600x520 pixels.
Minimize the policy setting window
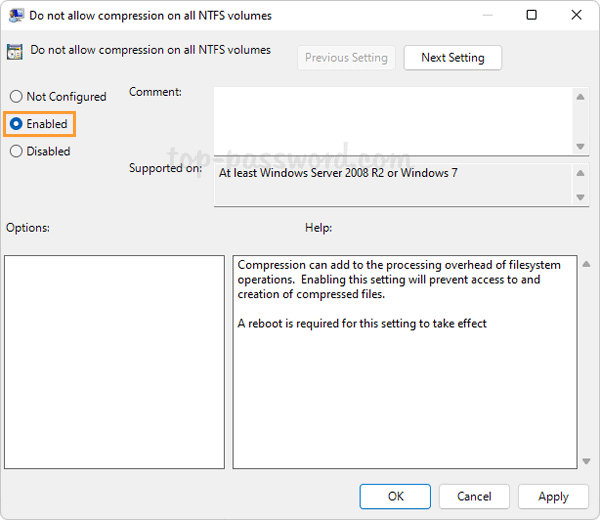coord(487,15)
